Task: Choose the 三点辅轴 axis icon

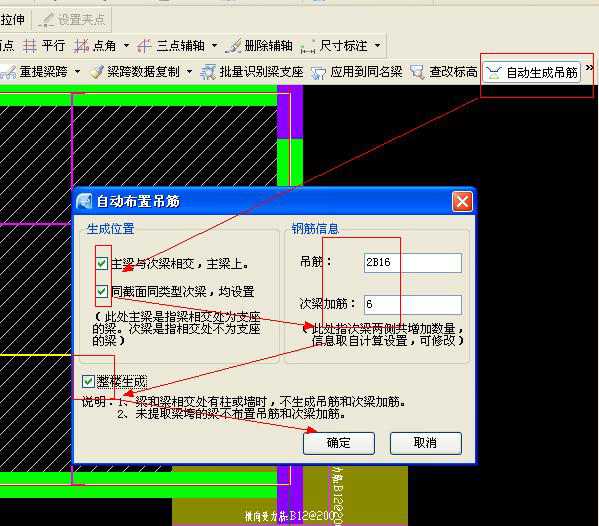Action: (144, 46)
